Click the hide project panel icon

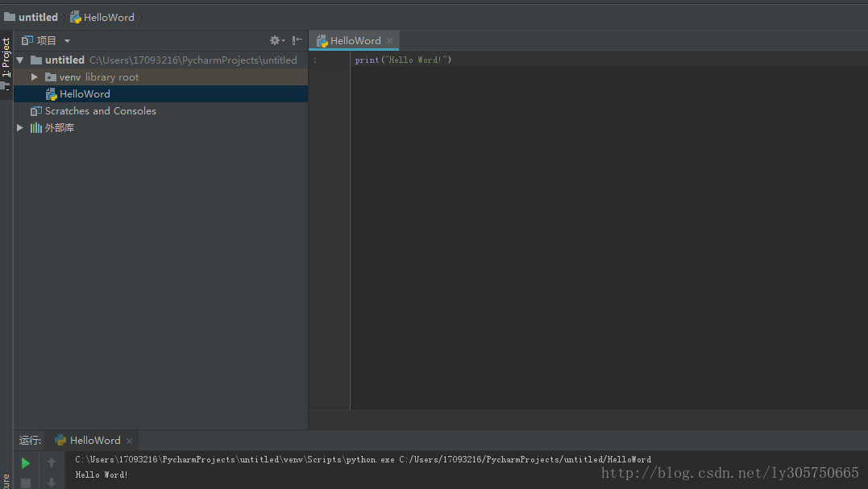coord(297,40)
